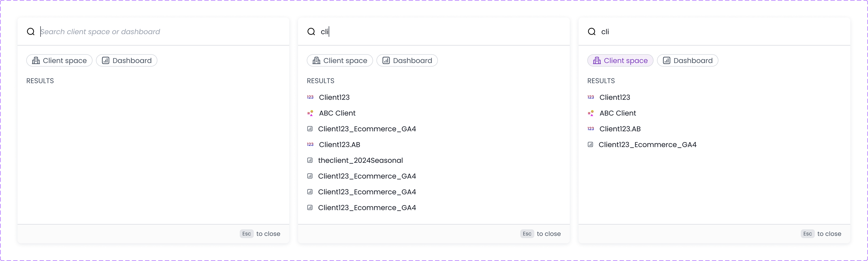Click the magnifier icon in the rightmost search panel
Viewport: 868px width, 261px height.
coord(591,32)
